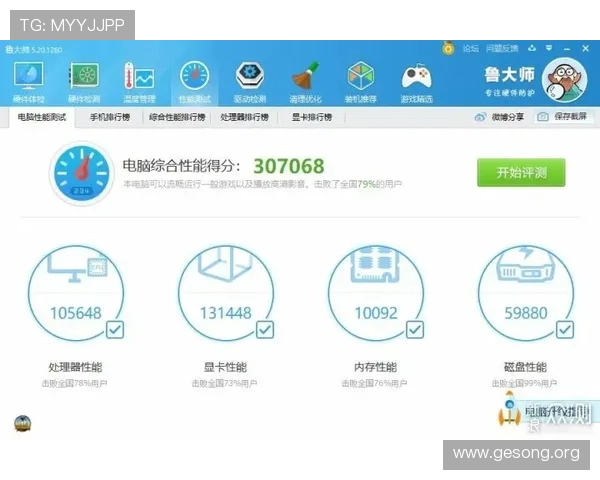
Task: Click 微博分享 share button
Action: click(499, 117)
